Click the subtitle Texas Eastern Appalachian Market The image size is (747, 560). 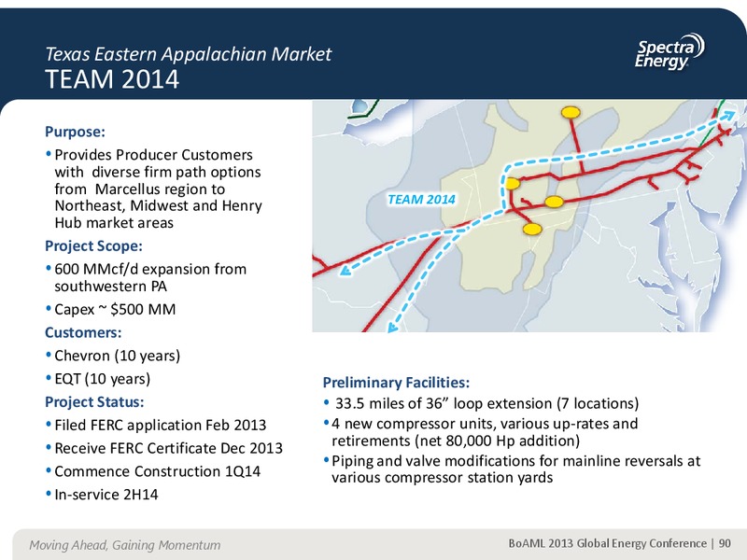coord(189,54)
